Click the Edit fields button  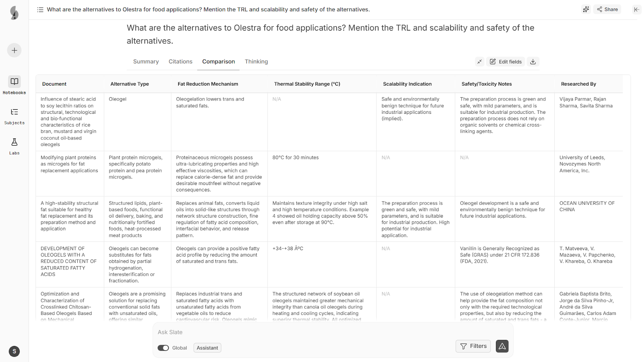click(506, 62)
